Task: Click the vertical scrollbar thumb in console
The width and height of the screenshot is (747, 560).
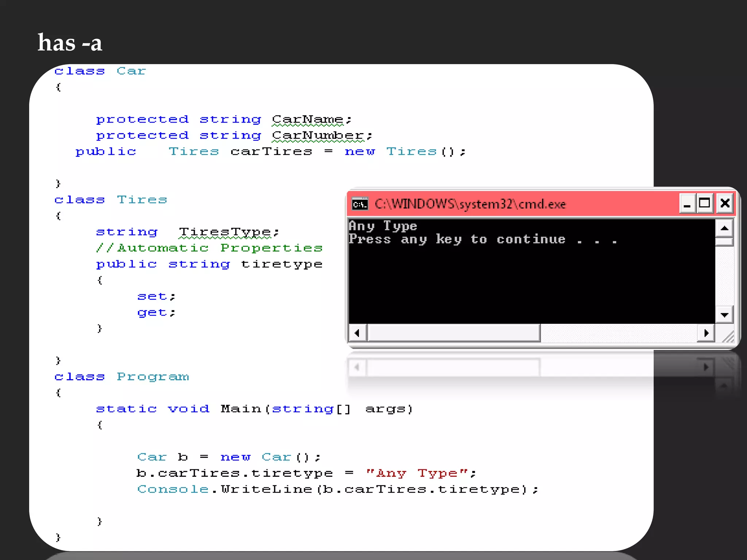Action: tap(724, 242)
